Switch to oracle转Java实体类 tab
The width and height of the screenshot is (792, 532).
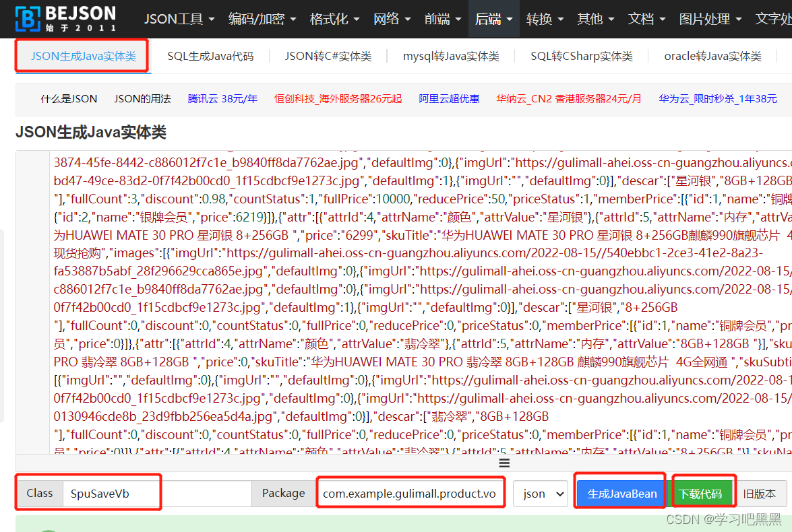[x=712, y=56]
